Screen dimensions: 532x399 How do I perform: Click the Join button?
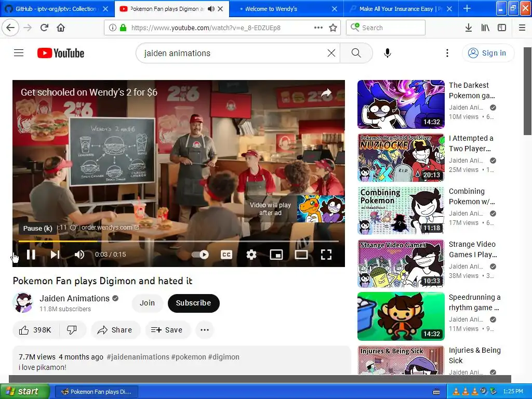click(x=147, y=303)
